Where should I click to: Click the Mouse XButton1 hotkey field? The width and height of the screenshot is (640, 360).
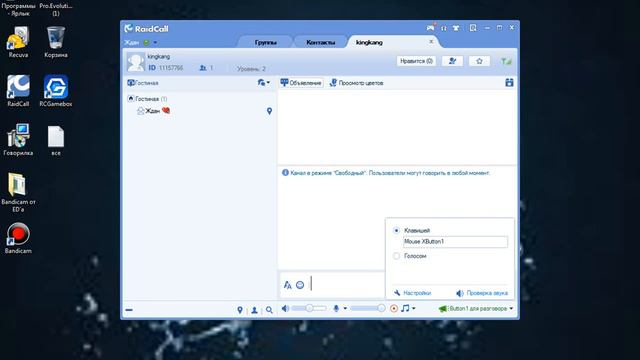tap(455, 242)
